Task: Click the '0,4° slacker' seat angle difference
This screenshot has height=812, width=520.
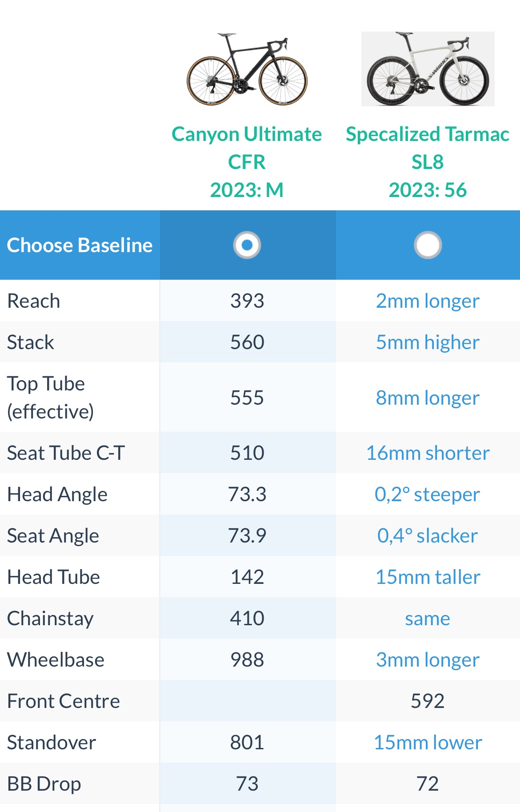Action: coord(428,536)
